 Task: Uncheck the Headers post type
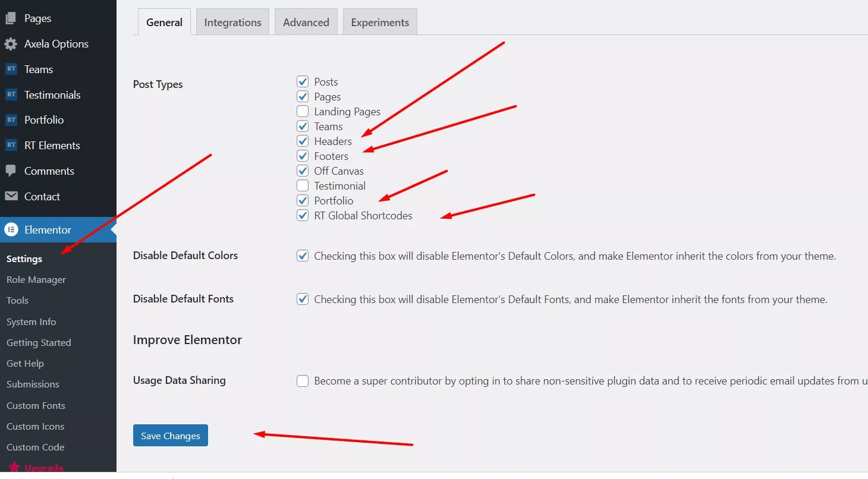302,141
